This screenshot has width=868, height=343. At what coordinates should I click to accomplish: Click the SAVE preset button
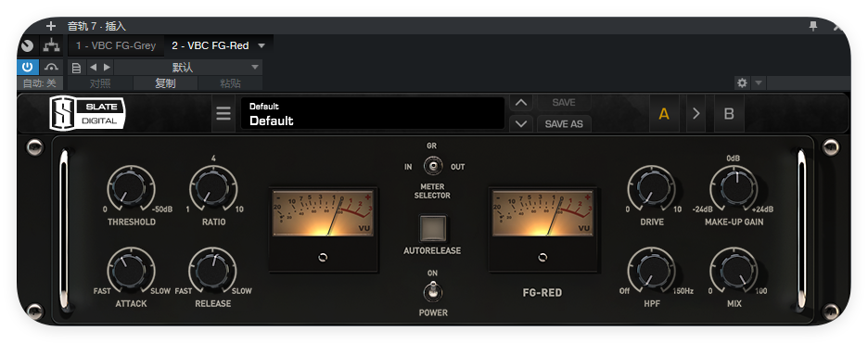[x=564, y=103]
